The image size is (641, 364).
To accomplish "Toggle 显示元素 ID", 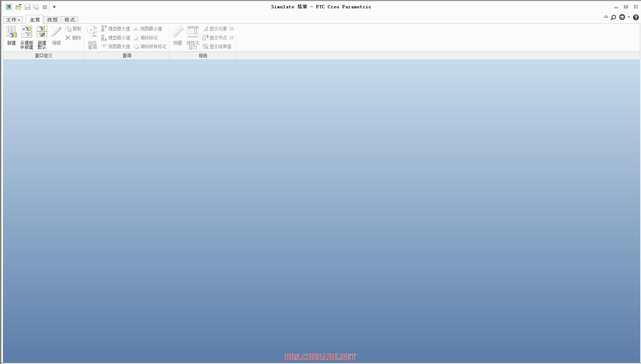I will pyautogui.click(x=218, y=29).
